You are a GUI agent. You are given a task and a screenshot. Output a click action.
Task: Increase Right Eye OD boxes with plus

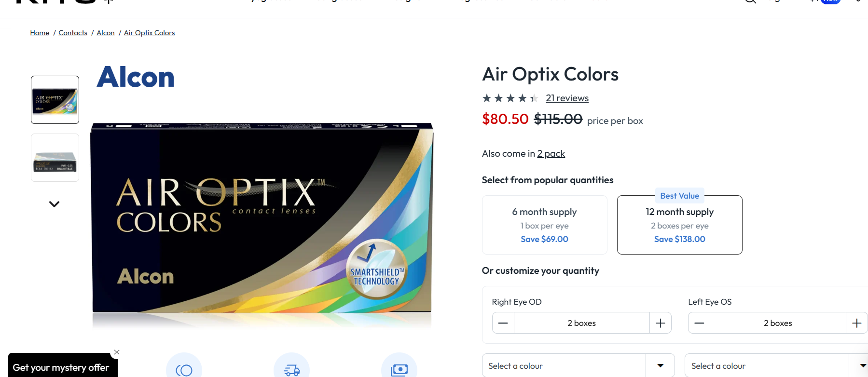660,323
